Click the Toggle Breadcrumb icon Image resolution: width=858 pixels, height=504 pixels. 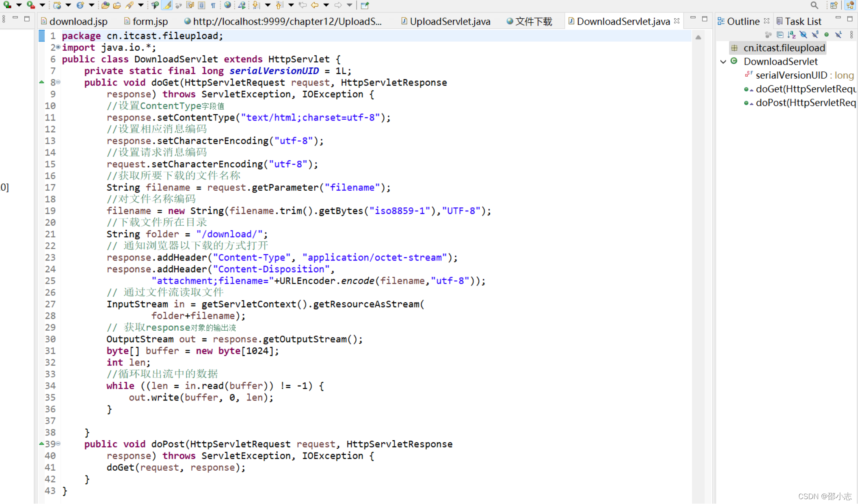pyautogui.click(x=155, y=5)
